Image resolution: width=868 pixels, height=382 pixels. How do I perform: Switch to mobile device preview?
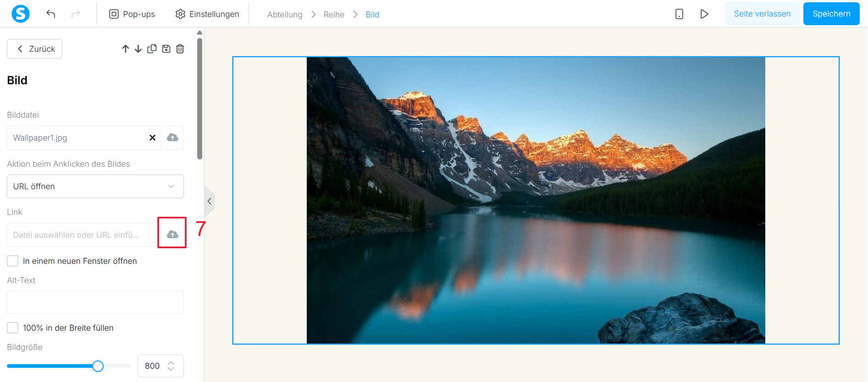pos(679,14)
